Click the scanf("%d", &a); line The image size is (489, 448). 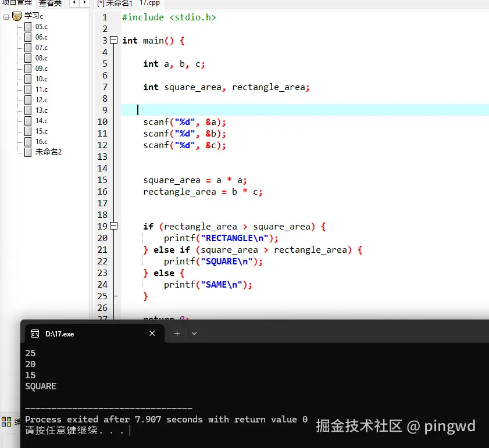click(x=185, y=122)
